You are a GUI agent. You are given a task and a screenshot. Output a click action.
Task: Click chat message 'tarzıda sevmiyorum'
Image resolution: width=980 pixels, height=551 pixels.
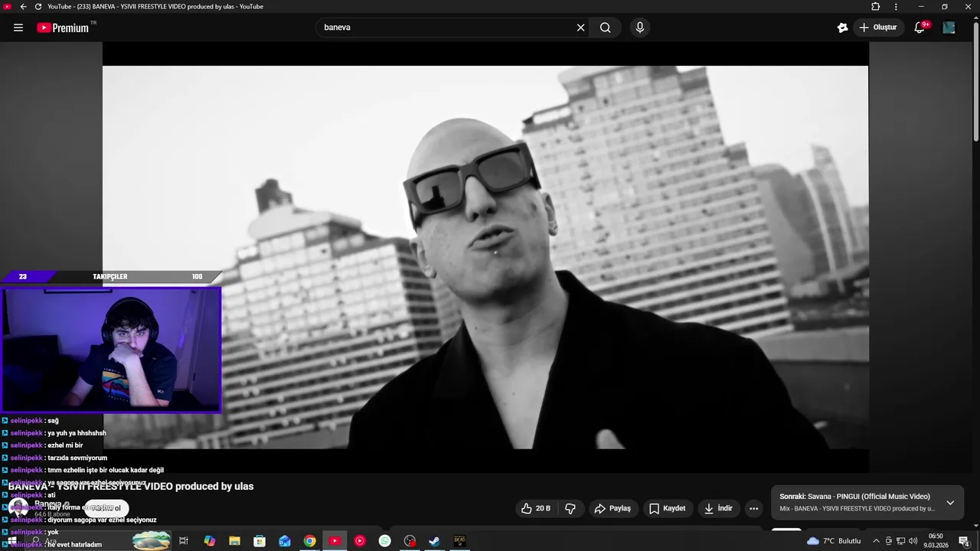tap(77, 458)
